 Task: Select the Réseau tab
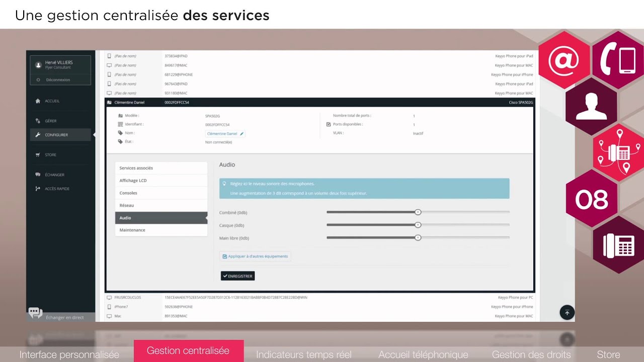(x=161, y=206)
